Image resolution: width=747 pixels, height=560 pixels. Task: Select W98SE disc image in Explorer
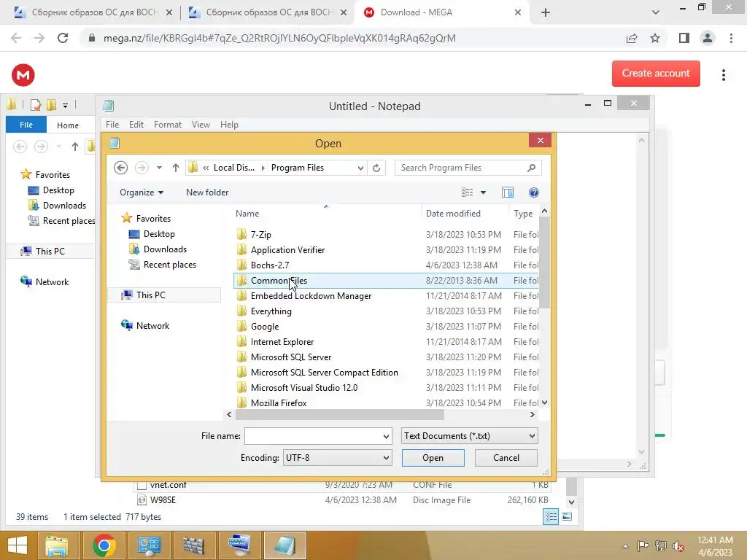click(x=343, y=500)
